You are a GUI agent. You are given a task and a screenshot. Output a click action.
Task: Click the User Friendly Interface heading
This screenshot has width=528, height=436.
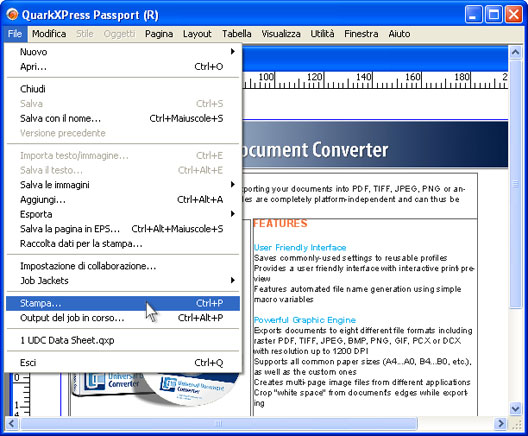coord(300,248)
